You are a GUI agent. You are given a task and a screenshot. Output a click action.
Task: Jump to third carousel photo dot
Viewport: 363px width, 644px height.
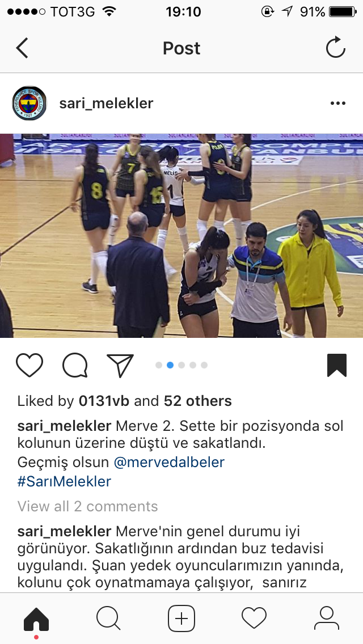tap(181, 365)
